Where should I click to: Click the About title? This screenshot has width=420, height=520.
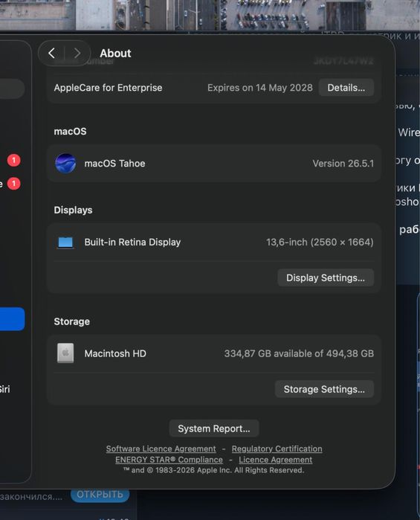pyautogui.click(x=115, y=54)
